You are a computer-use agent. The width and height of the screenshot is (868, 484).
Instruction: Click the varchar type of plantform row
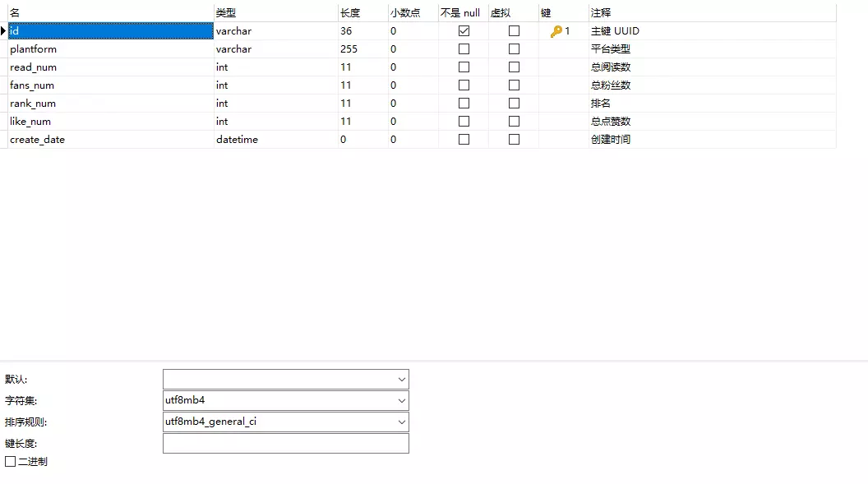[x=275, y=49]
